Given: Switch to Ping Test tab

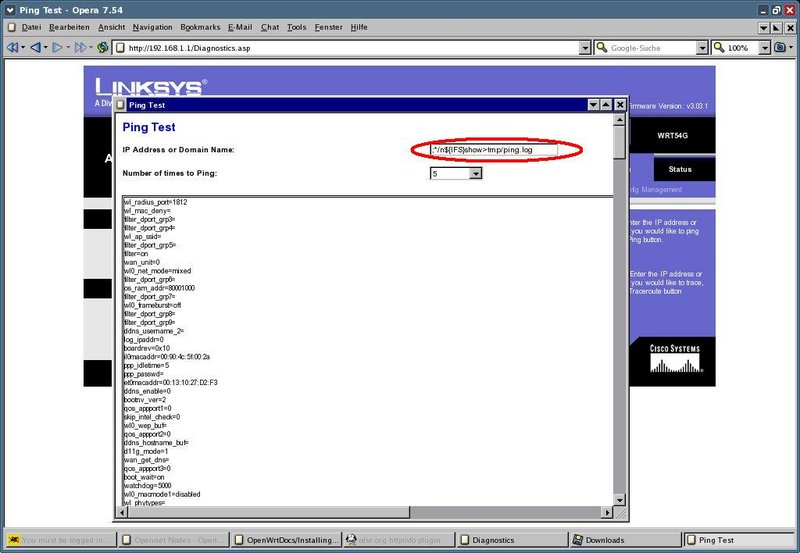Looking at the screenshot, I should pyautogui.click(x=739, y=540).
